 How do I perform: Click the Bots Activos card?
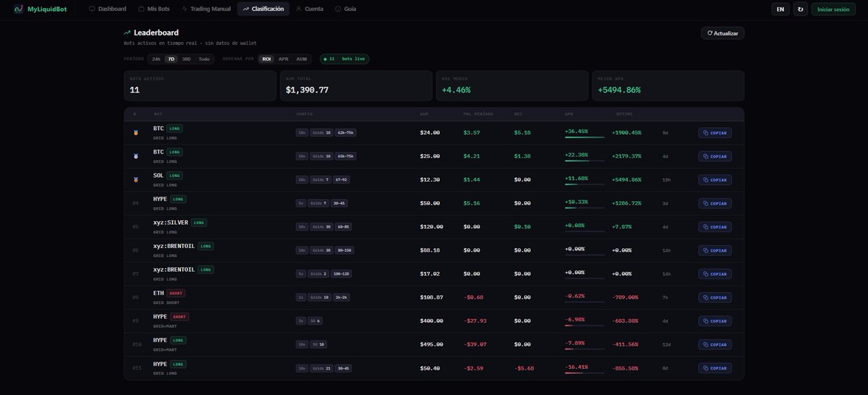pyautogui.click(x=200, y=85)
